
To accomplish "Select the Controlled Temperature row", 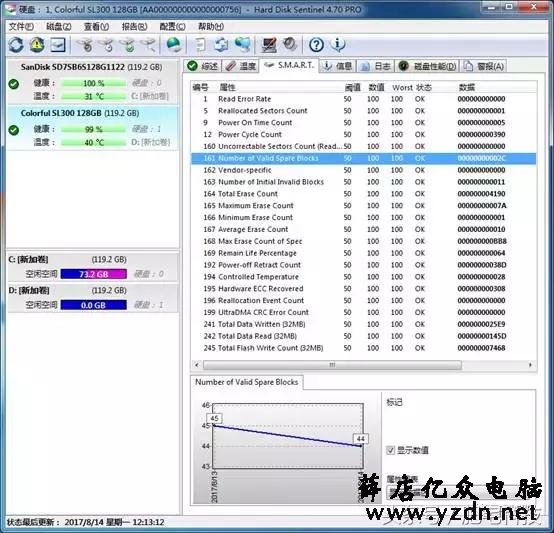I will (364, 277).
